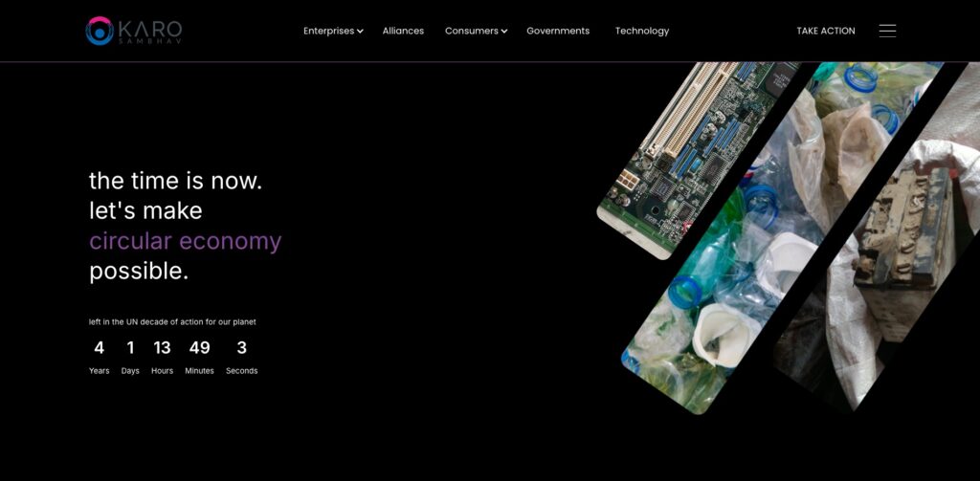The height and width of the screenshot is (481, 980).
Task: Click the Minutes countdown value 49
Action: [x=199, y=347]
